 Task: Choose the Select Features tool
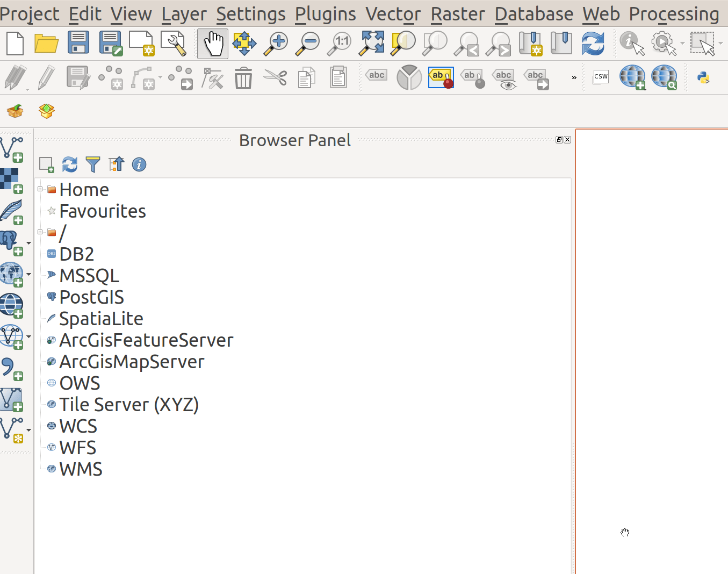703,44
